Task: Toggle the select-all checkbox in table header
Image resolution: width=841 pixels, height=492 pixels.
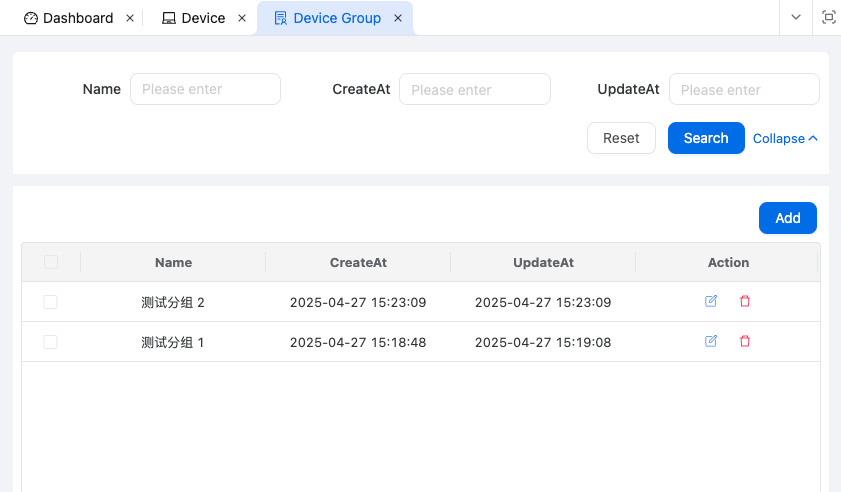Action: click(x=51, y=262)
